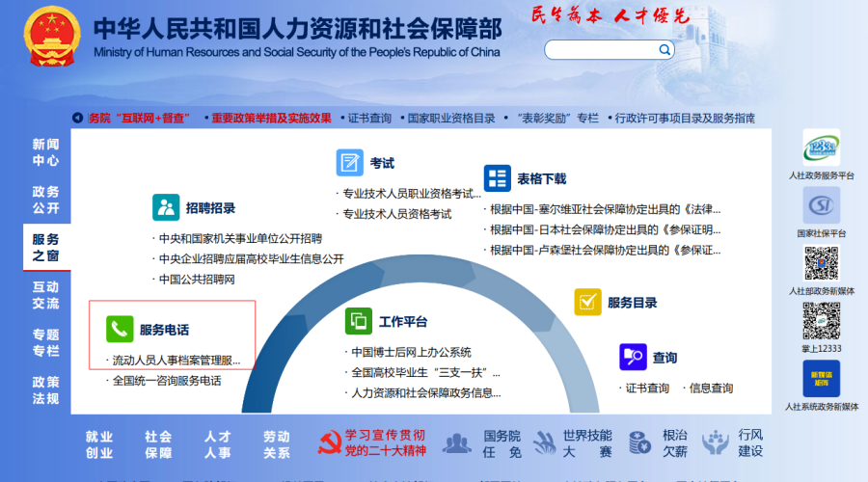Click the 表格下载 heading text
Screen dimensions: 868x482
click(541, 178)
